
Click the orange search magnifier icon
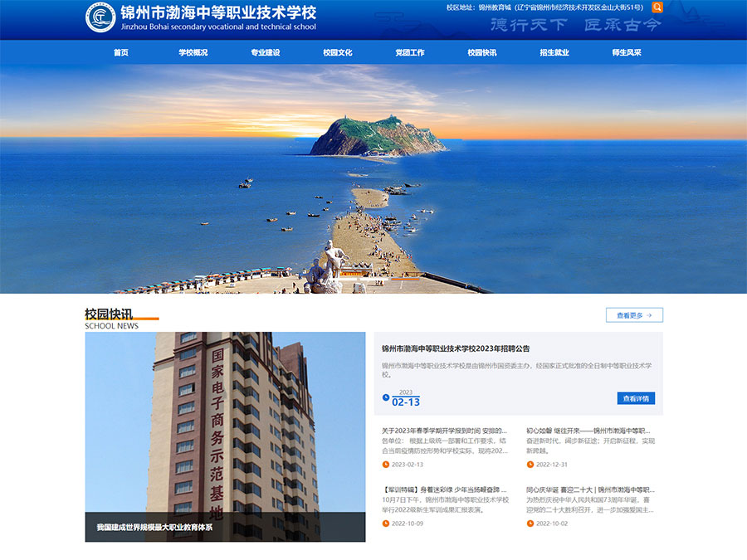[656, 7]
